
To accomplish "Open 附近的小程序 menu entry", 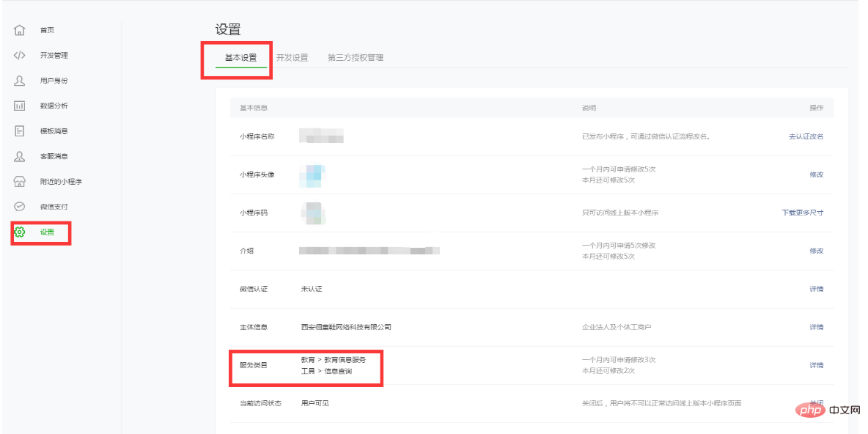I will click(61, 182).
